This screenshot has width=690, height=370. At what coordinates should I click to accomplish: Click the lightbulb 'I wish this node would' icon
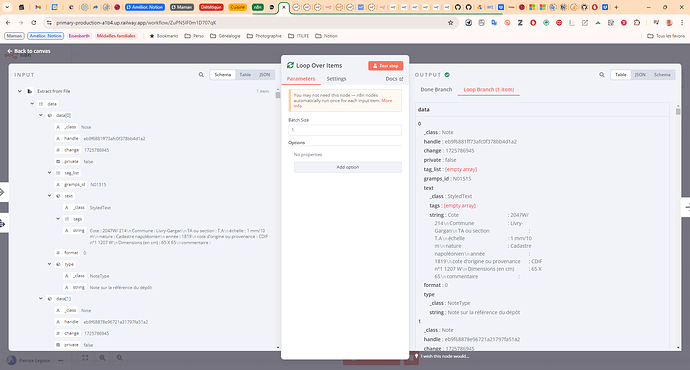coord(416,356)
